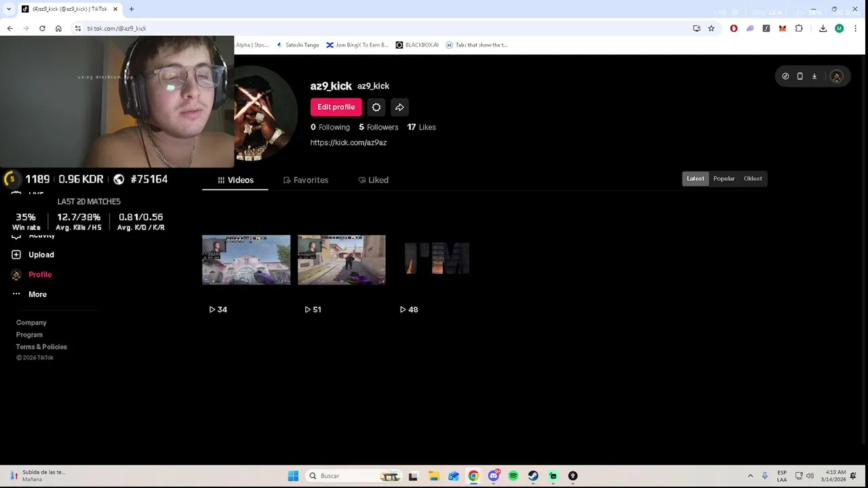
Task: Click the More three-dots icon in sidebar
Action: (x=16, y=294)
